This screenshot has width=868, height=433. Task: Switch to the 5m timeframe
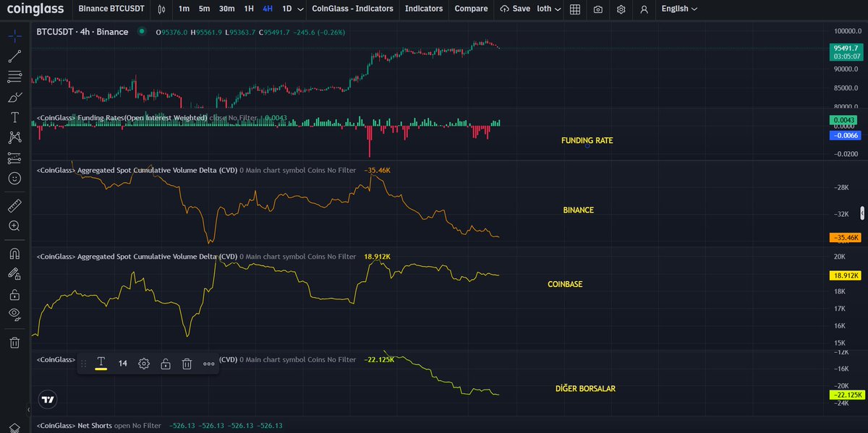click(x=204, y=9)
